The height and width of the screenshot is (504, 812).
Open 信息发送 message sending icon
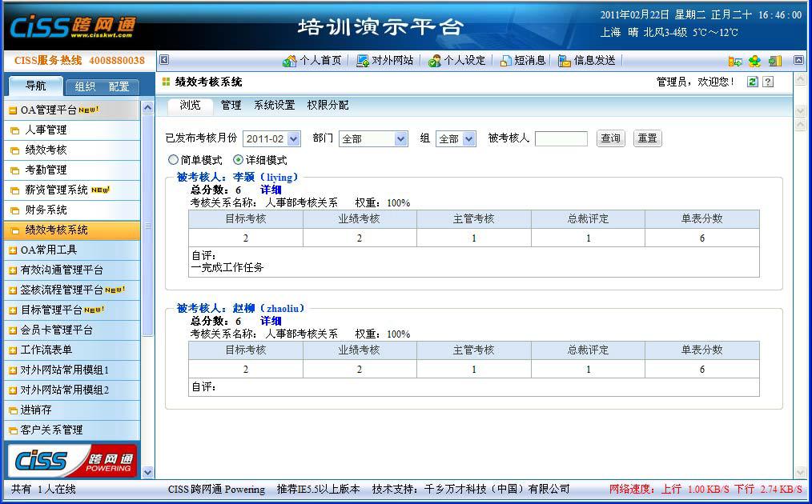point(565,60)
